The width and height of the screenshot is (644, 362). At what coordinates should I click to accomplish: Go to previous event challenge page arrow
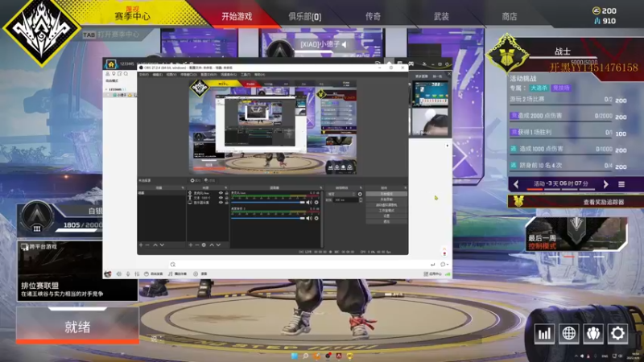516,184
